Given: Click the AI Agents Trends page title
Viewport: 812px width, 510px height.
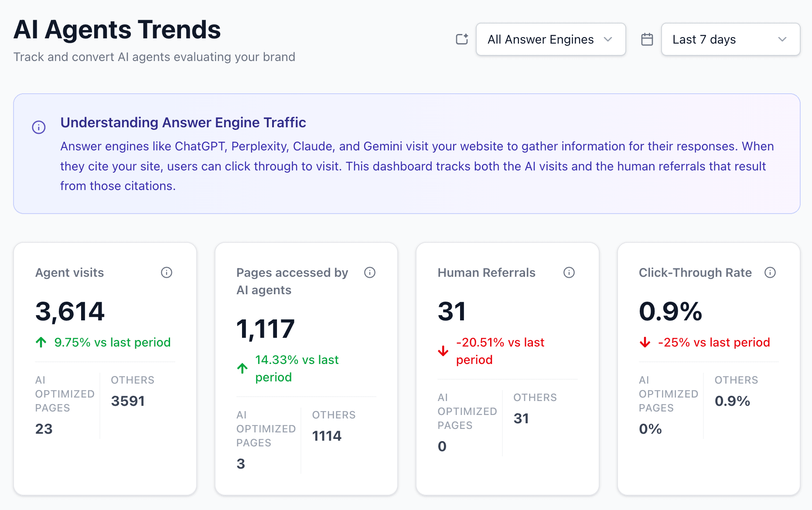Looking at the screenshot, I should [117, 29].
